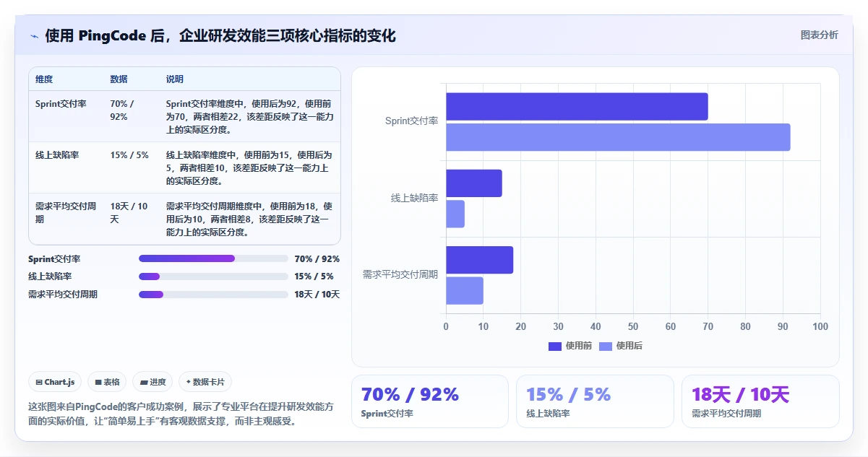
Task: Click the 70% / 92% progress value text
Action: point(317,258)
